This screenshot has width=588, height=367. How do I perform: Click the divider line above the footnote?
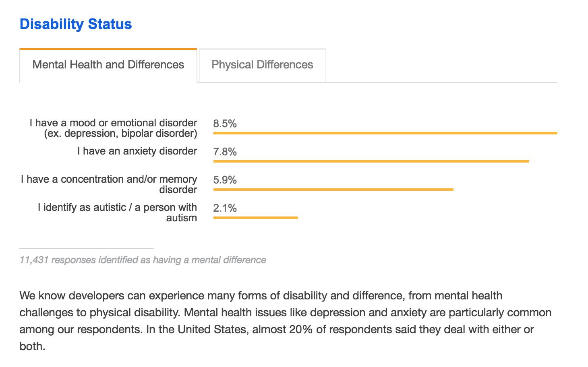[x=87, y=248]
